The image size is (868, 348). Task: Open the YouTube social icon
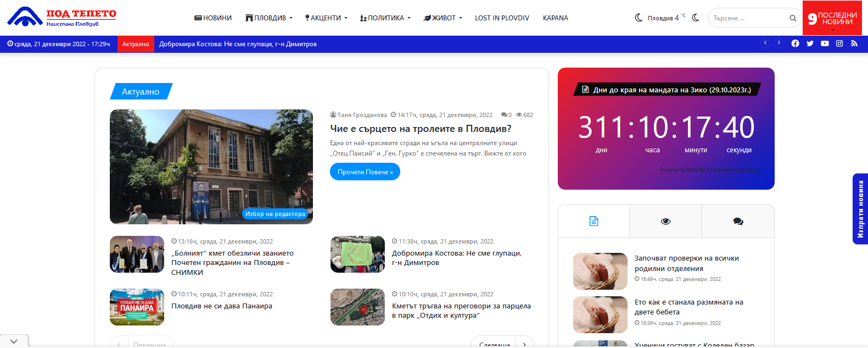coord(825,44)
